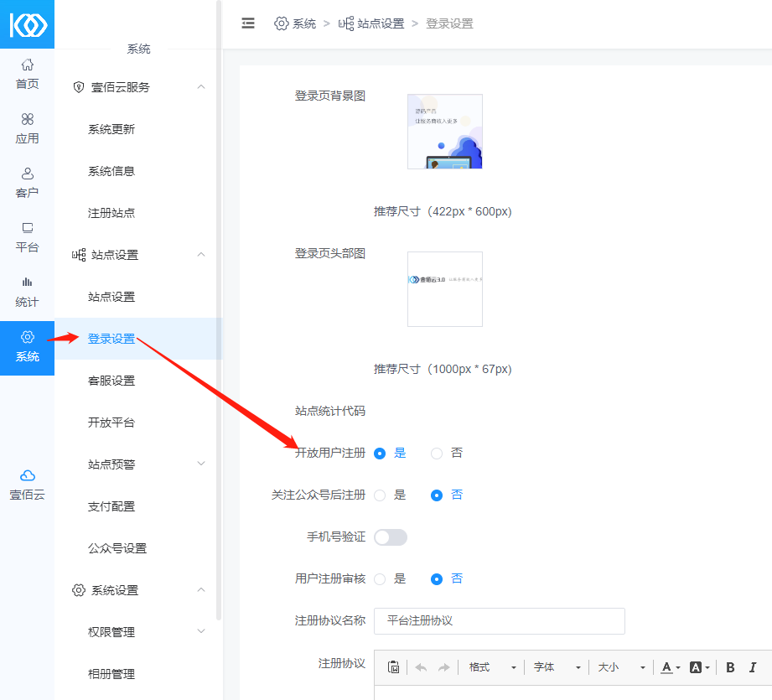
Task: Click the sidebar menu vertical scrollbar
Action: (219, 310)
